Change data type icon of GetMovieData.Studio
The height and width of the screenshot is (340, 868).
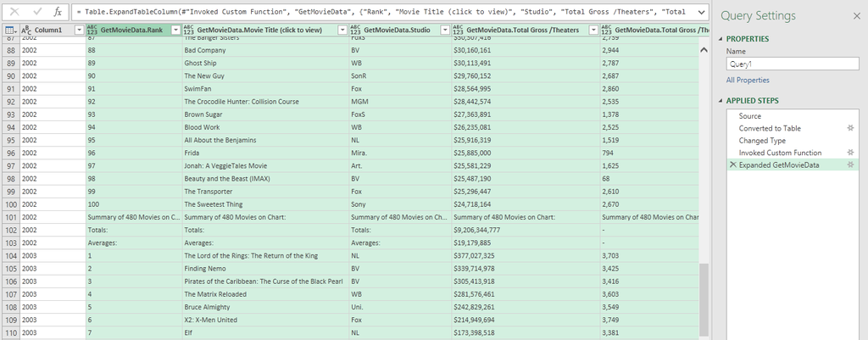(356, 30)
